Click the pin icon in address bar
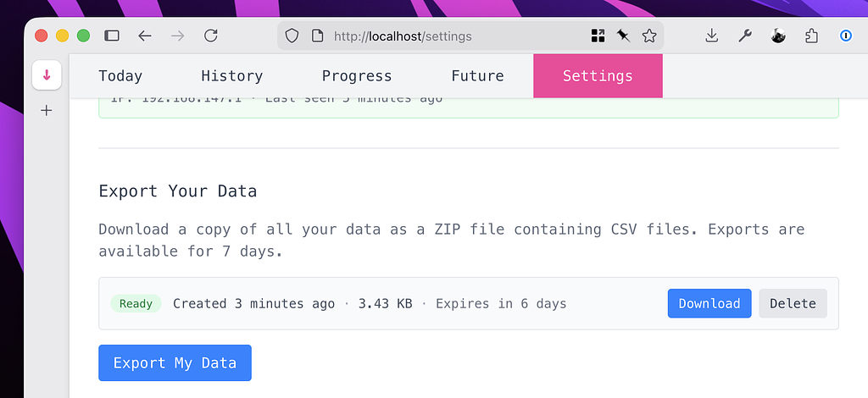The width and height of the screenshot is (868, 398). 623,36
